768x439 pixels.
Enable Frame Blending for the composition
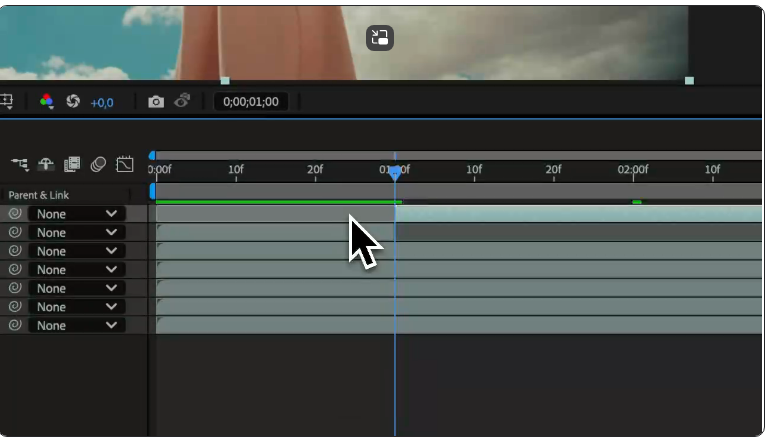click(72, 164)
